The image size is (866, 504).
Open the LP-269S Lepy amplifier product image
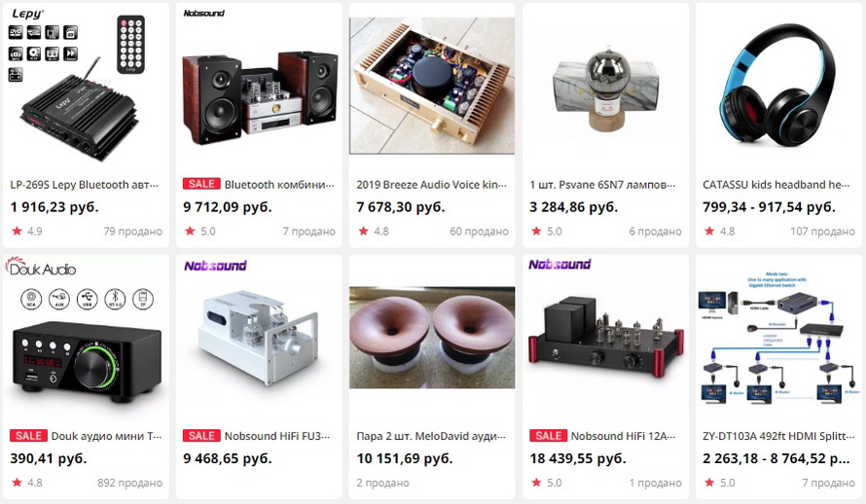(86, 87)
